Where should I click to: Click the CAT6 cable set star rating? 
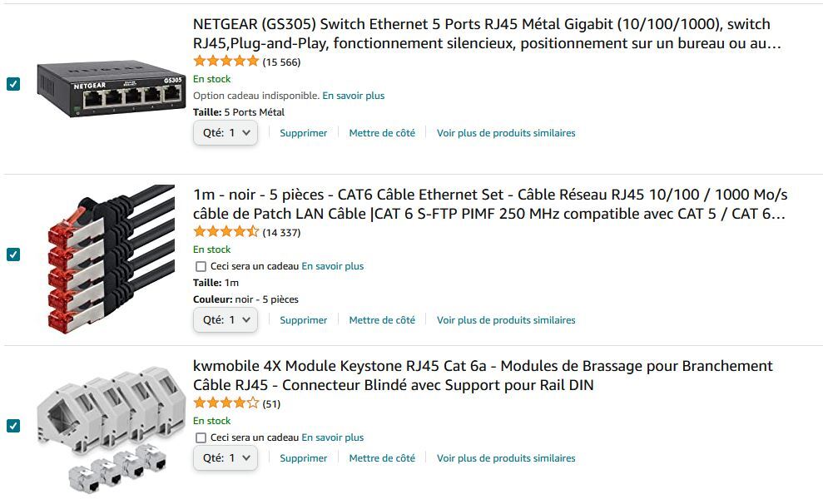coord(226,232)
